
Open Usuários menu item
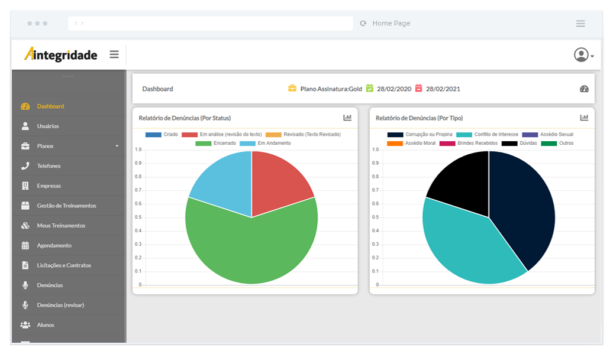pos(69,126)
